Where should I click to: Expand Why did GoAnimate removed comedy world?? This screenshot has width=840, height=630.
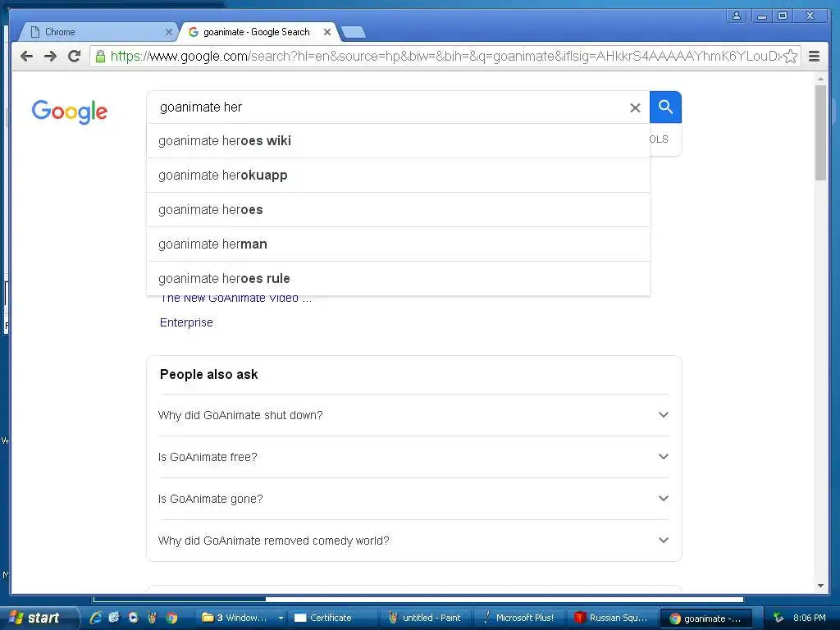click(413, 541)
